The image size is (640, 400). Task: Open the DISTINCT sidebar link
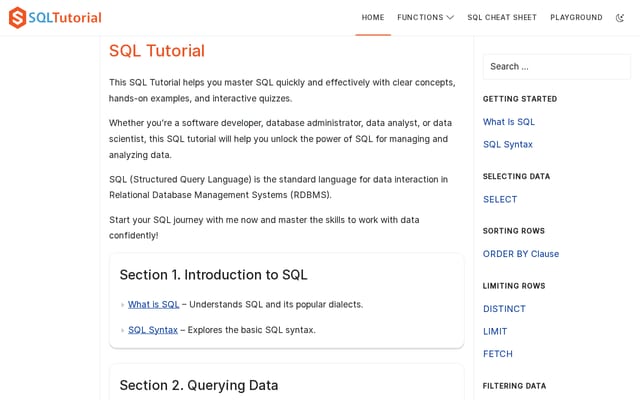click(x=504, y=309)
